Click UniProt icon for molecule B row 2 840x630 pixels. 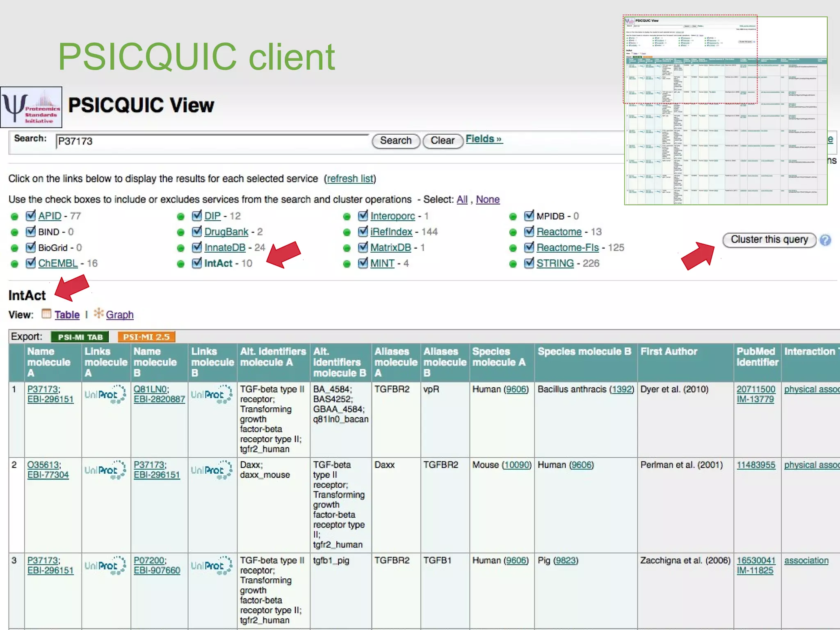(x=212, y=470)
